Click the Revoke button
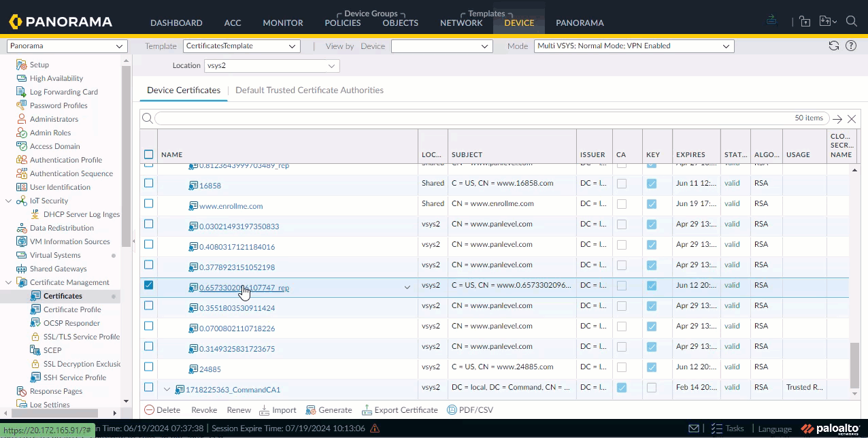The image size is (868, 438). [204, 410]
